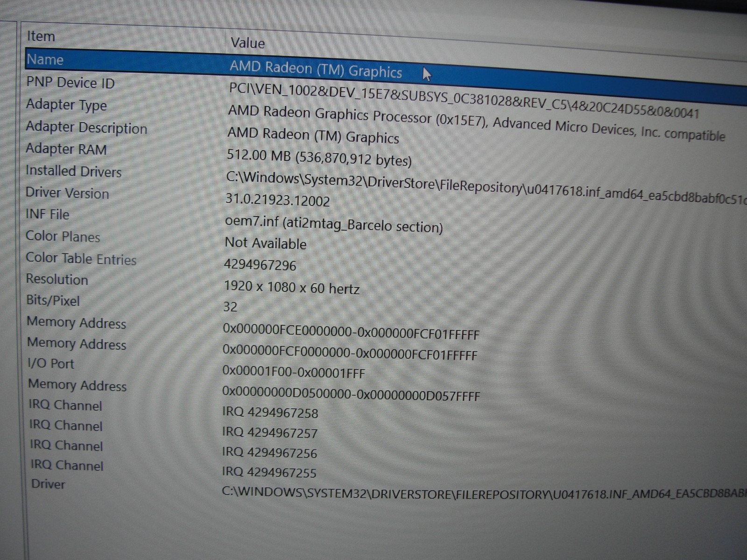Select the Installed Drivers row label
747x560 pixels.
click(73, 171)
